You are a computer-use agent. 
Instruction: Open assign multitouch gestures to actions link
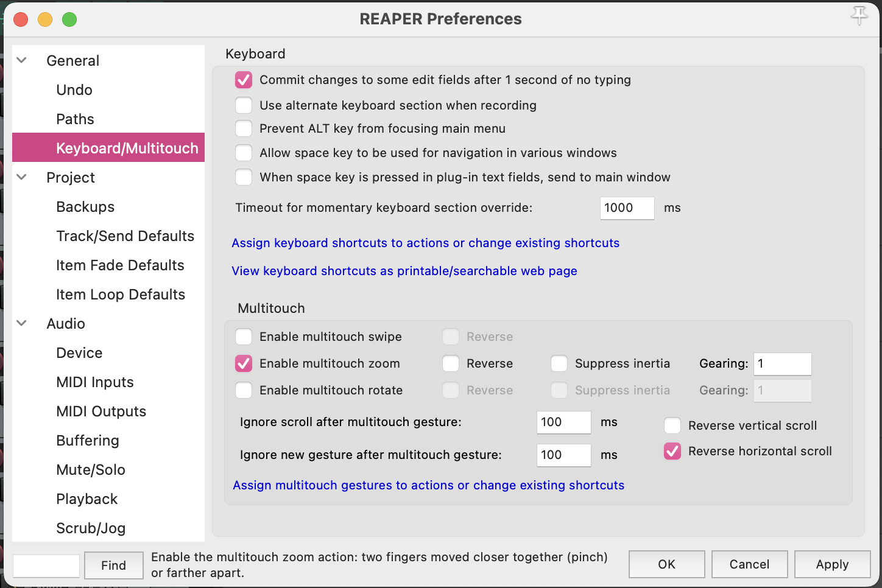[x=428, y=485]
